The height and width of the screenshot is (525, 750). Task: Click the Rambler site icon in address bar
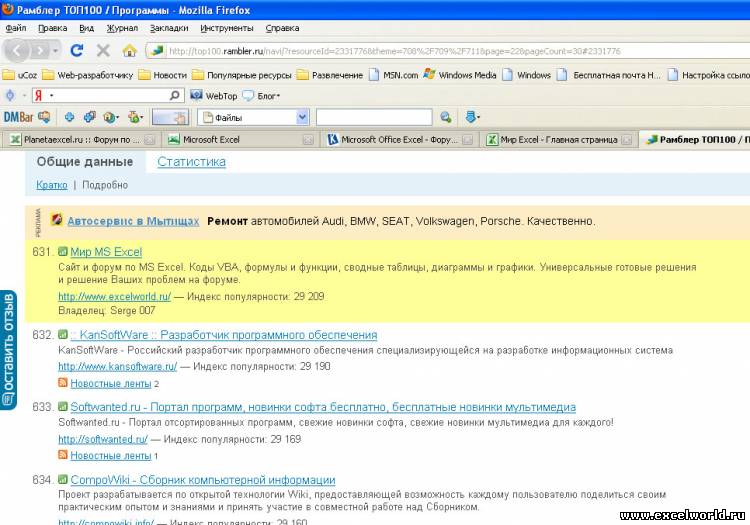[157, 51]
